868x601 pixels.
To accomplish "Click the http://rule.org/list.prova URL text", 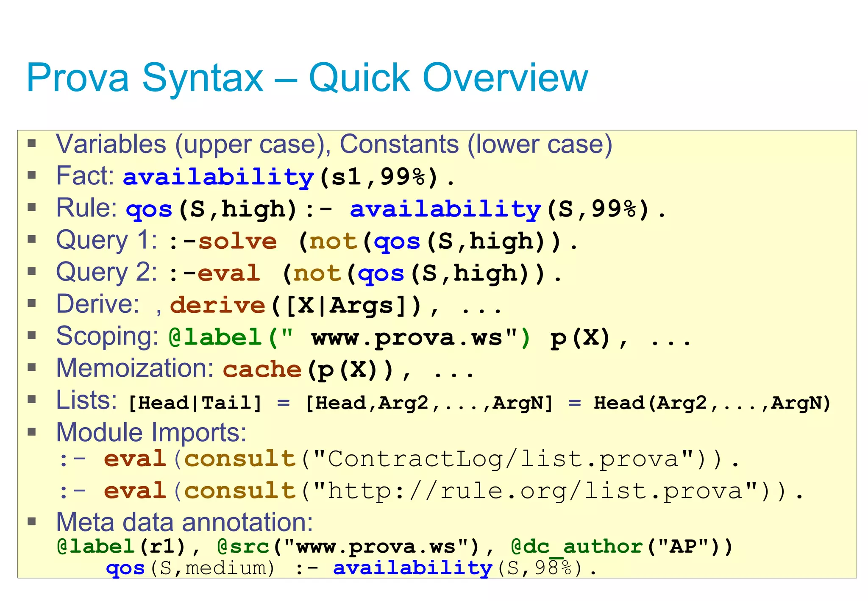I will coord(535,491).
